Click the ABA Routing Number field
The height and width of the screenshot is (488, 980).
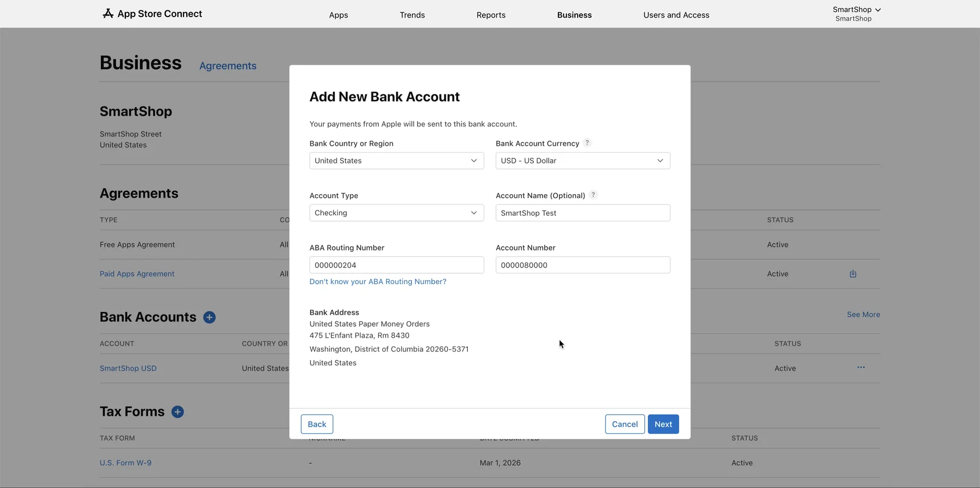coord(397,265)
